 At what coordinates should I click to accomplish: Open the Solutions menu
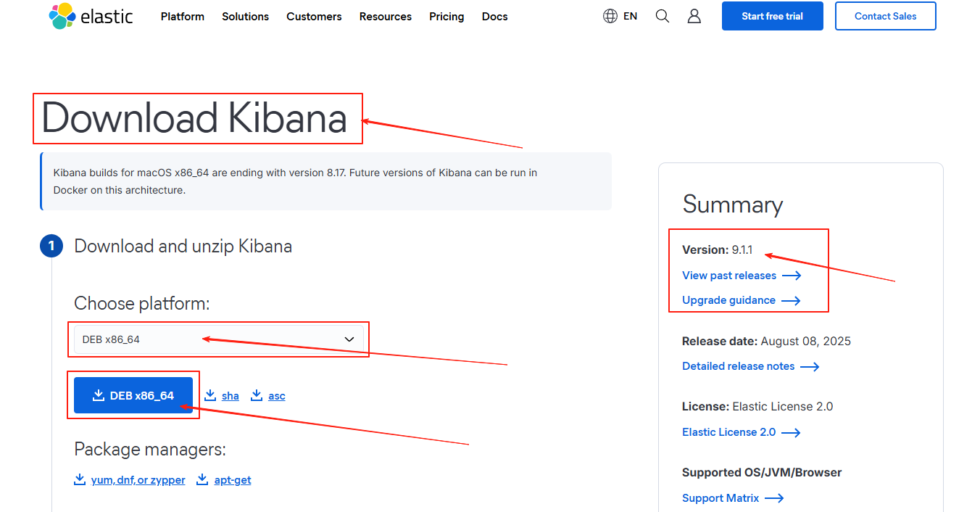(x=246, y=16)
